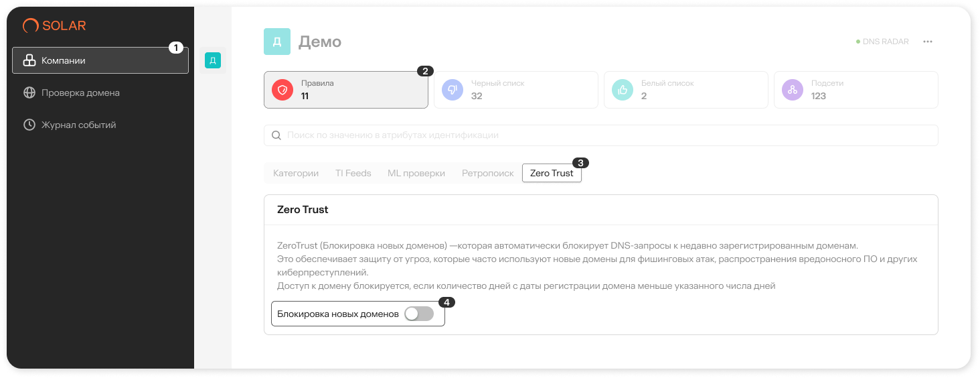Open the Компании sidebar section
The width and height of the screenshot is (980, 378).
(x=100, y=60)
